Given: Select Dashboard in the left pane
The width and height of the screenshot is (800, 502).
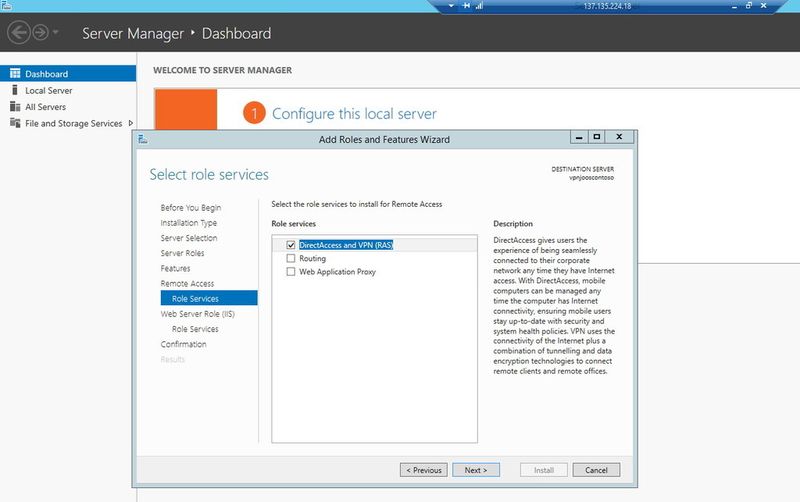Looking at the screenshot, I should pyautogui.click(x=68, y=73).
